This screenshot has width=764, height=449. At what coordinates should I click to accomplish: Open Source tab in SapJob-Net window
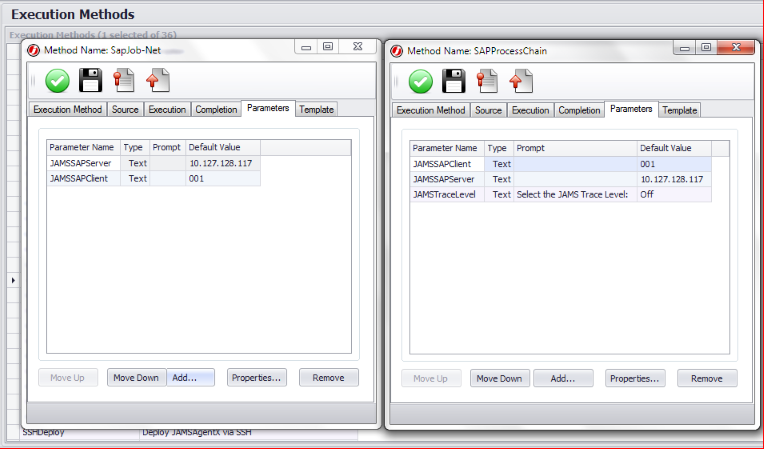tap(125, 110)
